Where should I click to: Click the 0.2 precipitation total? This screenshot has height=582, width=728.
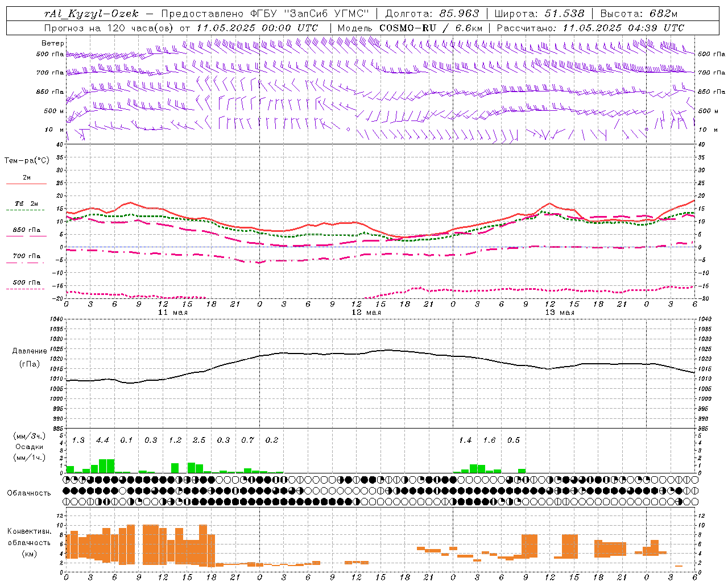[272, 440]
